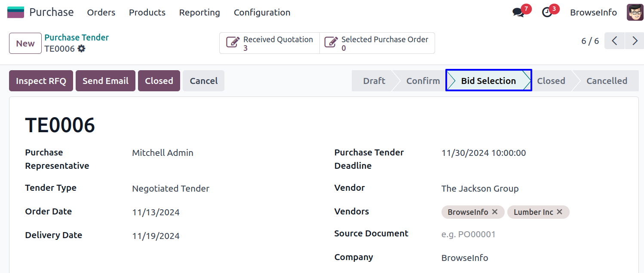This screenshot has width=644, height=273.
Task: Click the Send Email button
Action: (105, 81)
